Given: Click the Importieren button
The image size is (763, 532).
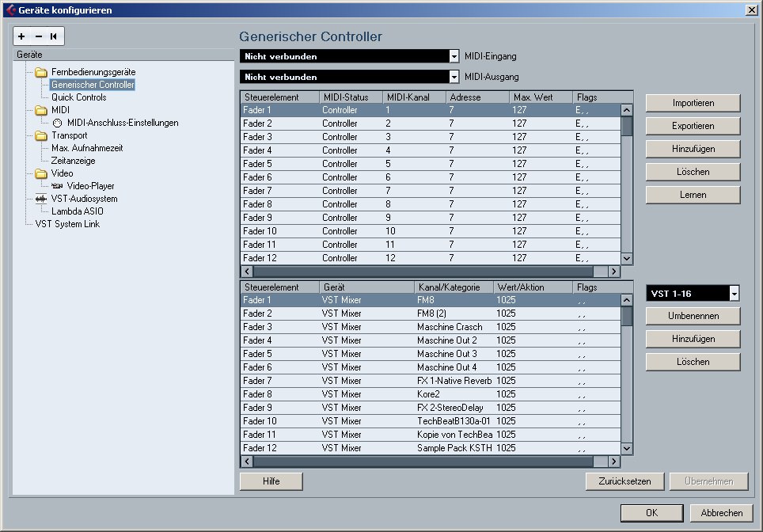Looking at the screenshot, I should (693, 103).
